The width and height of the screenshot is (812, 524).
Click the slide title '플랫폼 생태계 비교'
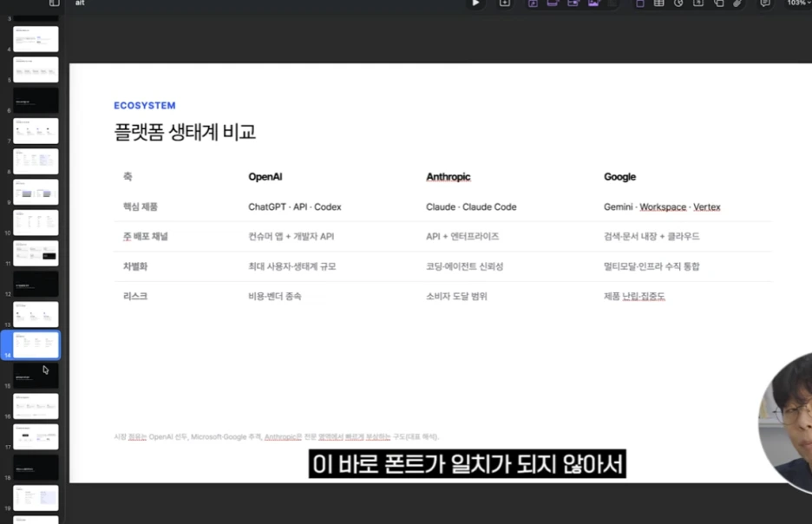click(x=185, y=132)
